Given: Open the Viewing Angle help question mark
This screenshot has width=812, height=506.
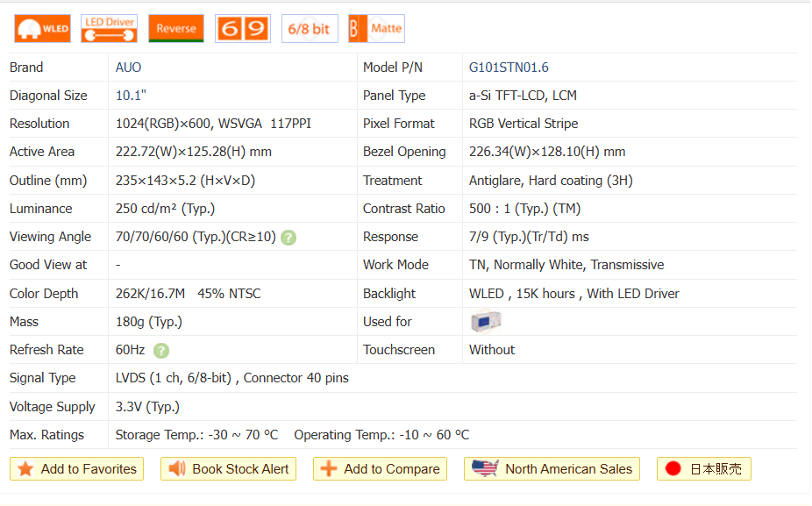Looking at the screenshot, I should coord(288,238).
